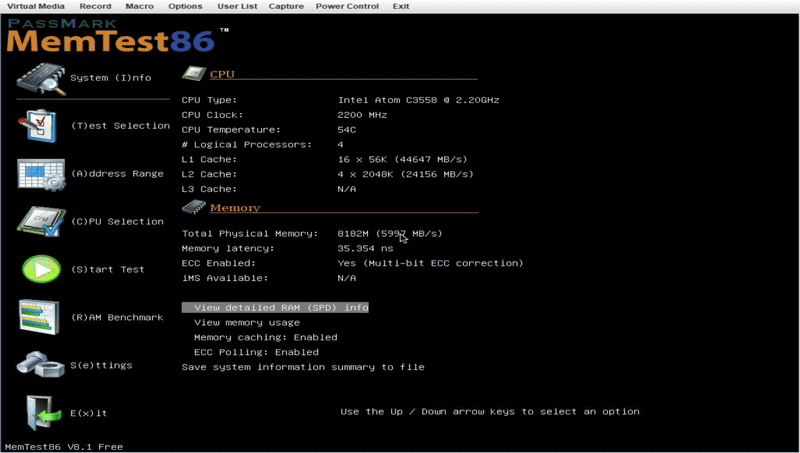
Task: Open View memory usage option
Action: tap(247, 322)
